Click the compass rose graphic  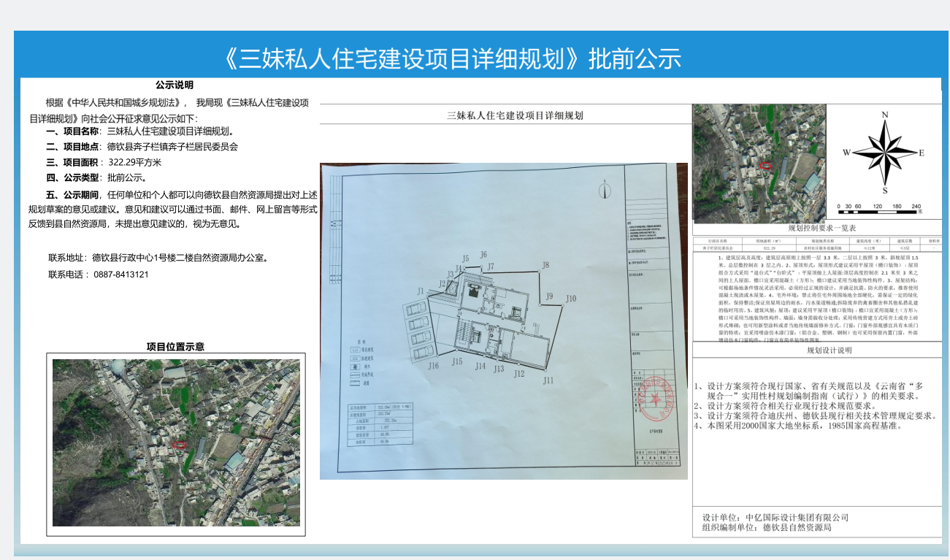coord(884,153)
